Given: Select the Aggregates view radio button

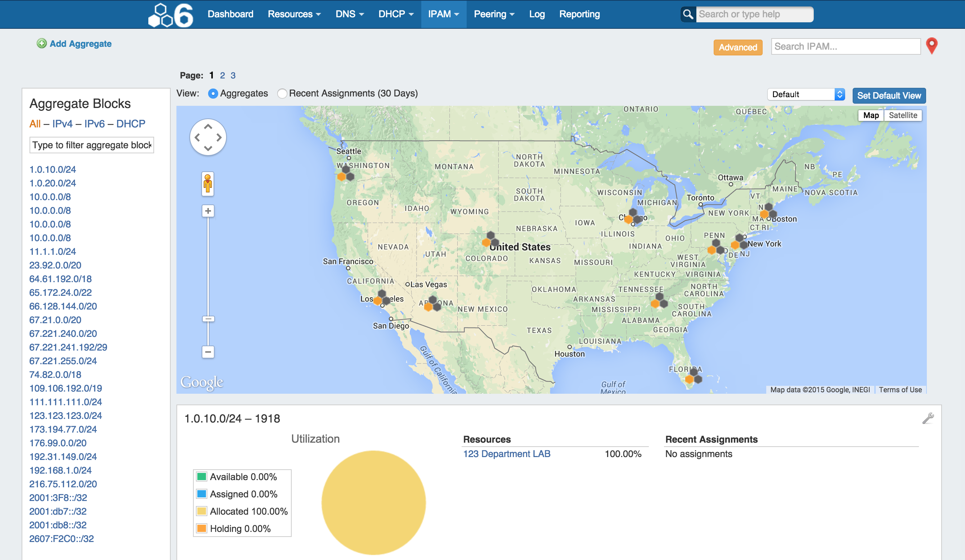Looking at the screenshot, I should 213,94.
